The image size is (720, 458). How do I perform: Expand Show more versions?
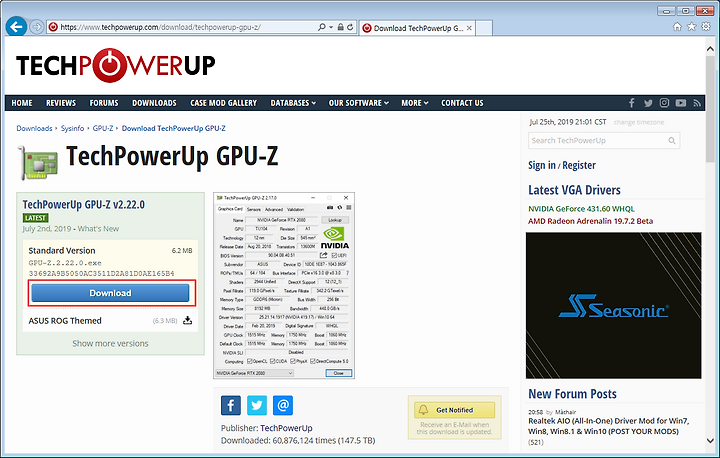(x=110, y=343)
